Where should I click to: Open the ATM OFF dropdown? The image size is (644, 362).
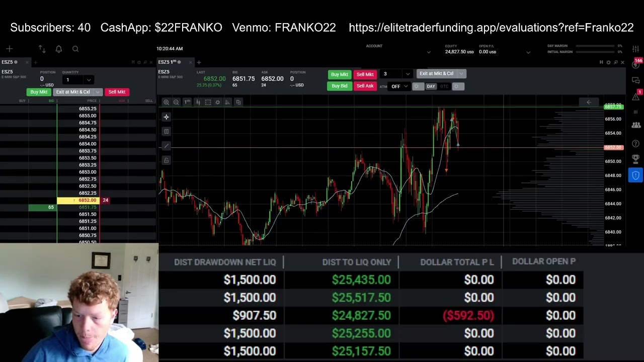[399, 86]
